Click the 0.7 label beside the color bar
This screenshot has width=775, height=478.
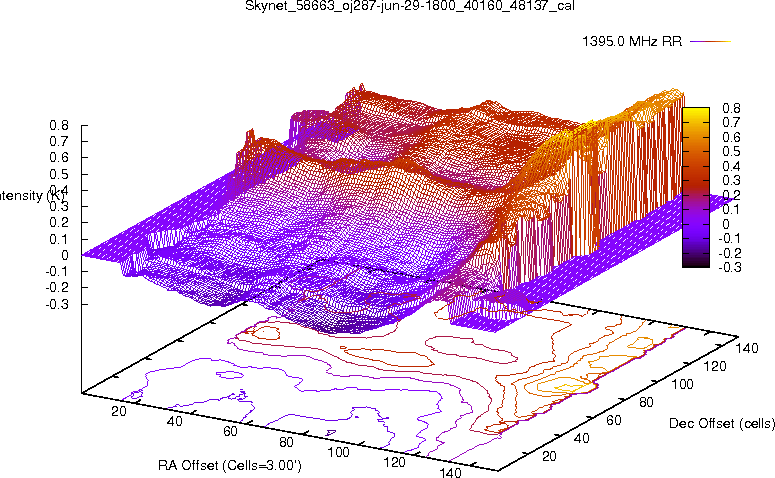pos(731,123)
